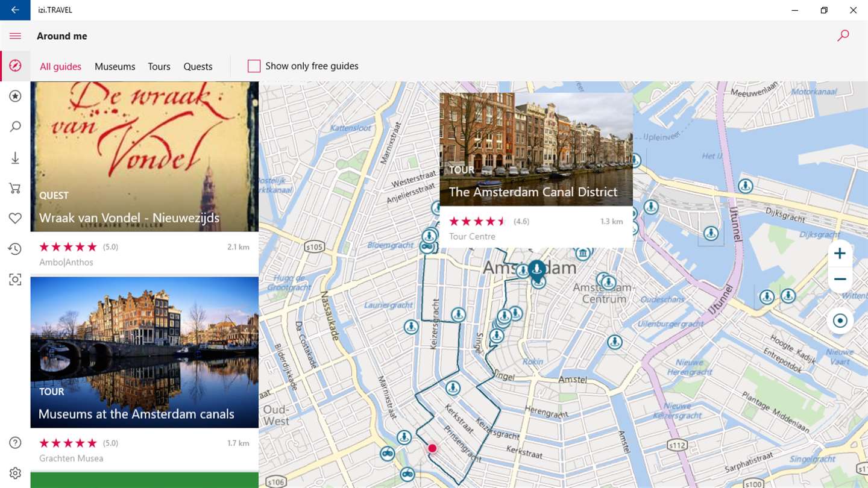
Task: Open the history clock icon
Action: 15,249
